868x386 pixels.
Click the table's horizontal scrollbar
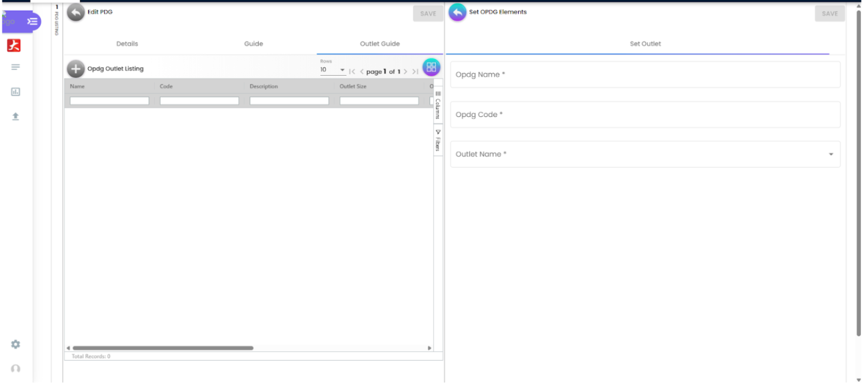[162, 348]
